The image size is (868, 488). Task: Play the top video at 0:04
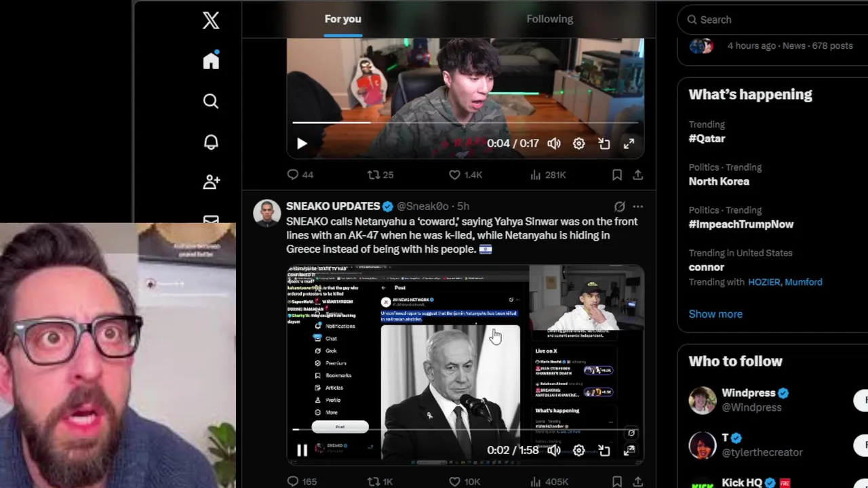302,144
